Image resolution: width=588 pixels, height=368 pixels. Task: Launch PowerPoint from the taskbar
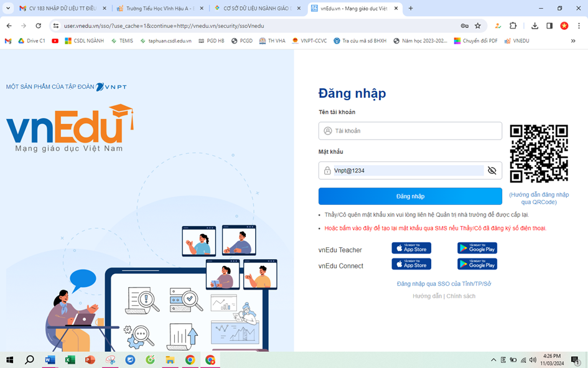coord(90,360)
